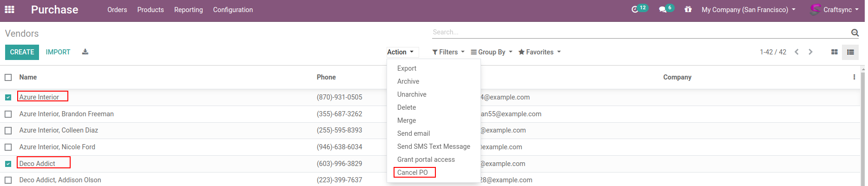Click the gift icon in navbar
The width and height of the screenshot is (868, 186).
688,10
